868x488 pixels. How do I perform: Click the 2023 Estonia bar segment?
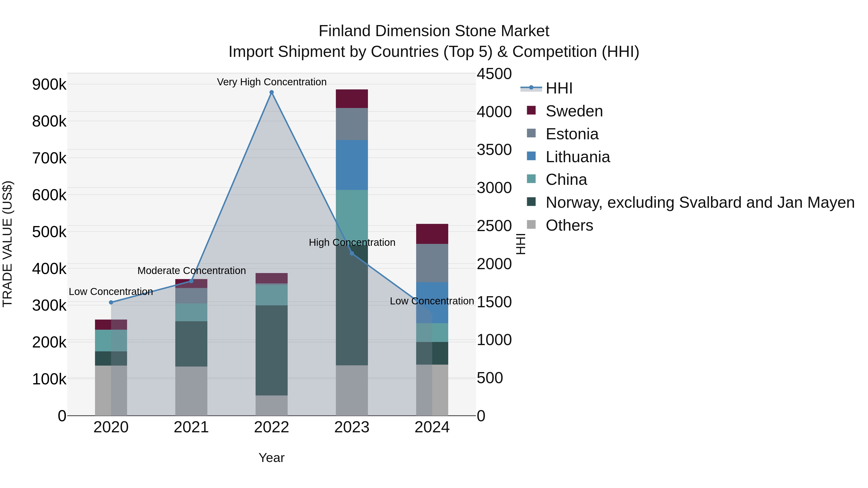click(352, 124)
